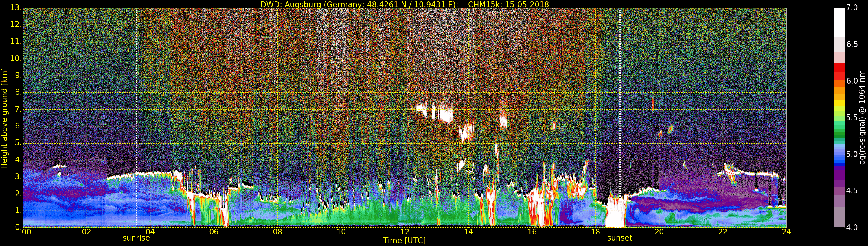
Task: Click the '5.0' colorbar tick label
Action: 852,154
